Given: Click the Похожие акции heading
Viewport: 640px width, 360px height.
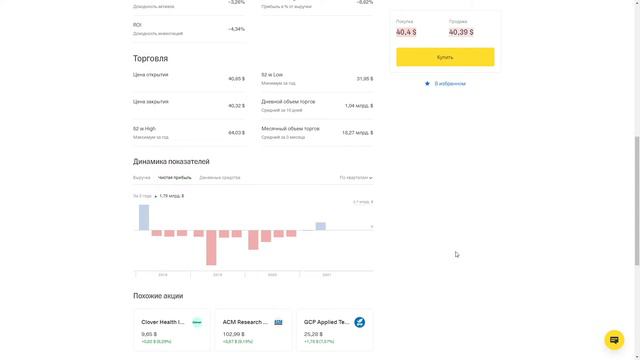Looking at the screenshot, I should click(158, 296).
